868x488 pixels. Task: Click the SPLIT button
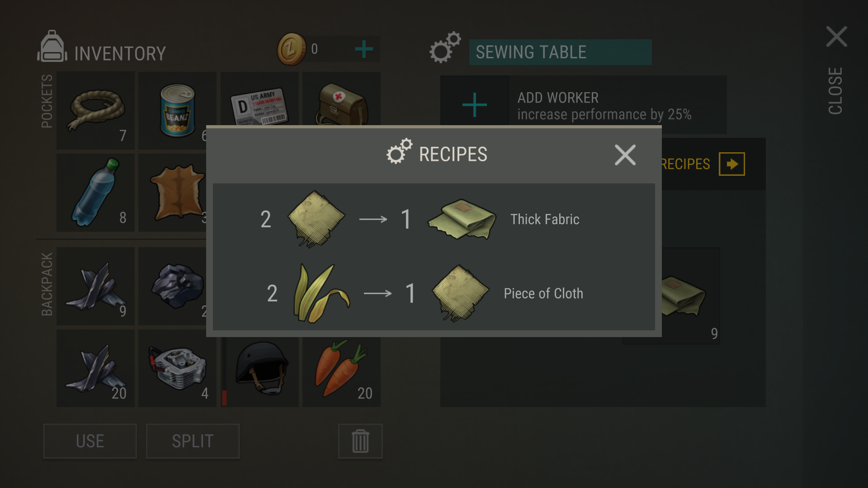pyautogui.click(x=193, y=441)
